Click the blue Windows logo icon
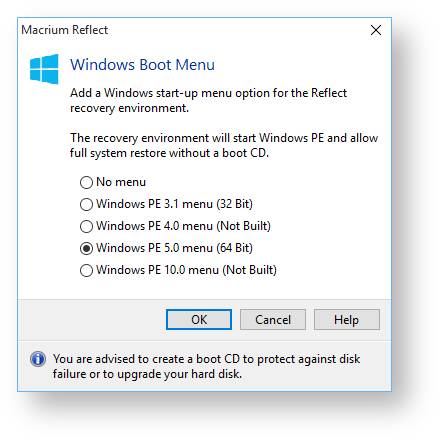The image size is (440, 440). click(x=44, y=69)
